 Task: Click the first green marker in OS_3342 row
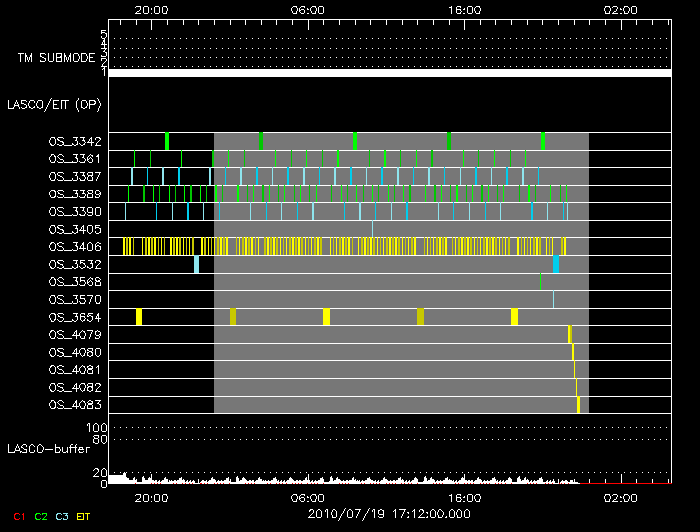(x=167, y=141)
